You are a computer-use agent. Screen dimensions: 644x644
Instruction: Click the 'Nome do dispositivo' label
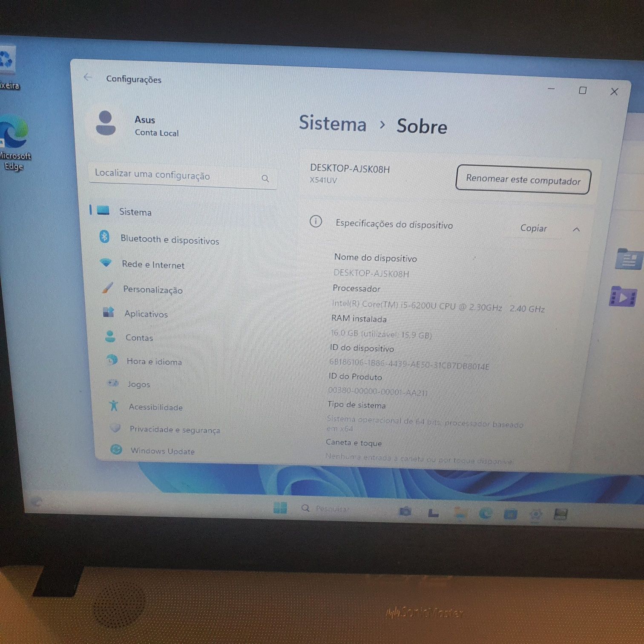tap(375, 258)
